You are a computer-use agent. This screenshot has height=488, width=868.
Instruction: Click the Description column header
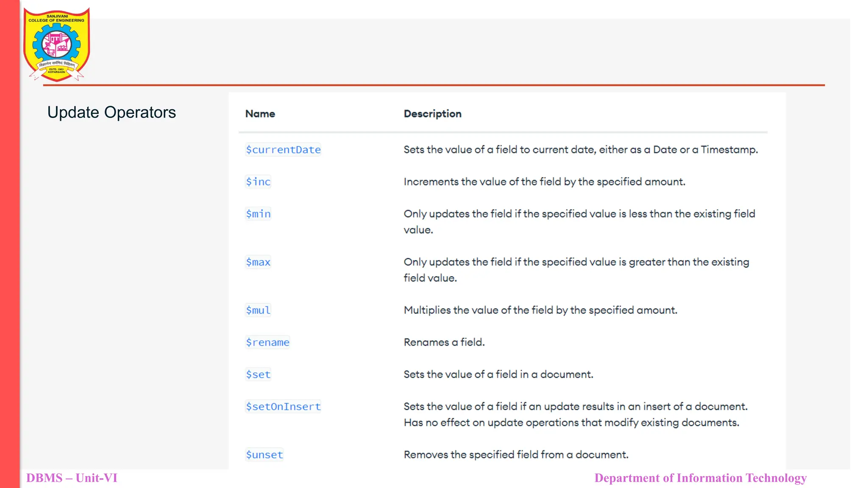(432, 114)
